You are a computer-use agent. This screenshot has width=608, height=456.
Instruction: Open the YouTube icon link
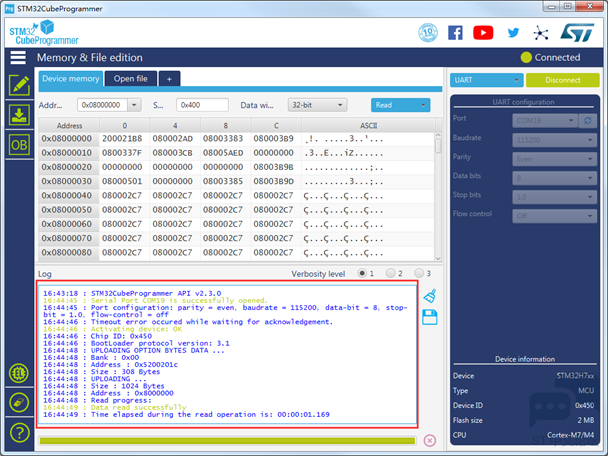(483, 33)
